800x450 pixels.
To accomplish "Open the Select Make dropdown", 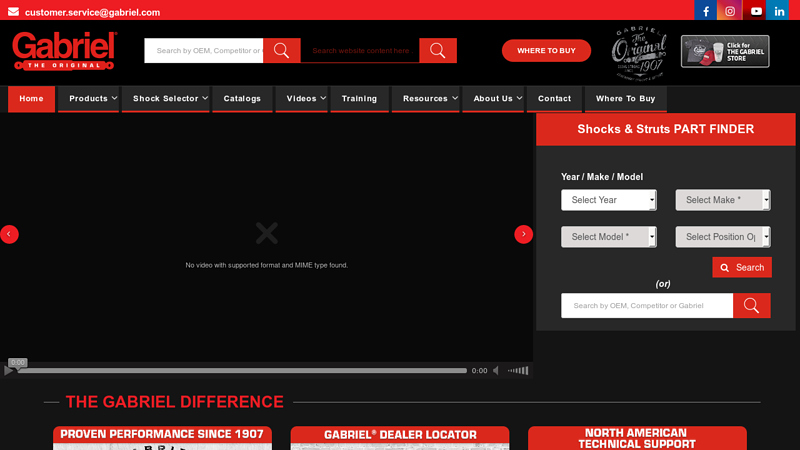I will click(x=722, y=200).
